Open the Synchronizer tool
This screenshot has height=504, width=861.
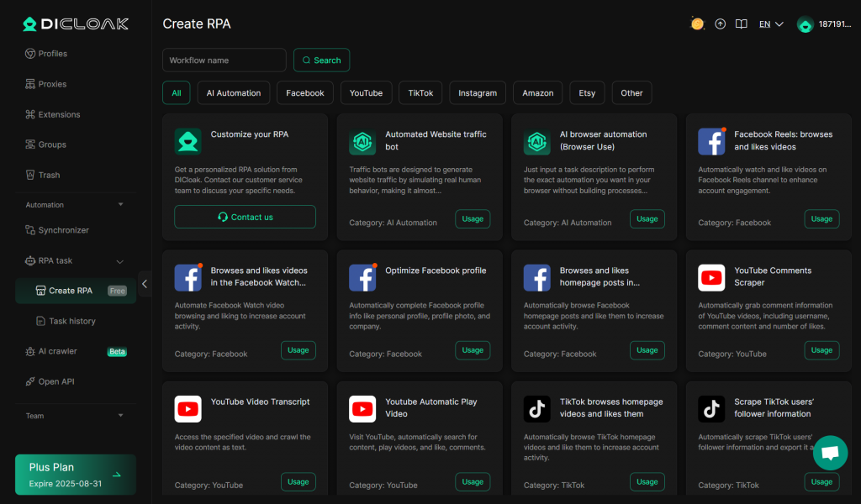(57, 230)
